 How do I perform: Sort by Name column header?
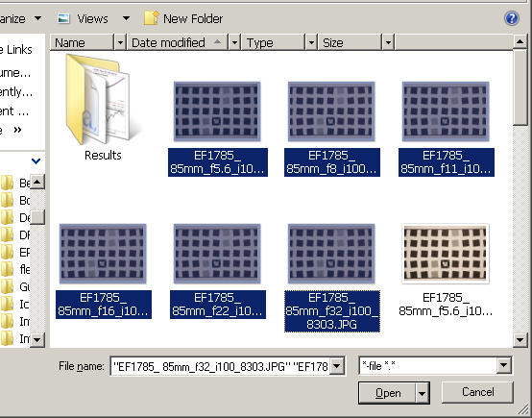pos(83,43)
